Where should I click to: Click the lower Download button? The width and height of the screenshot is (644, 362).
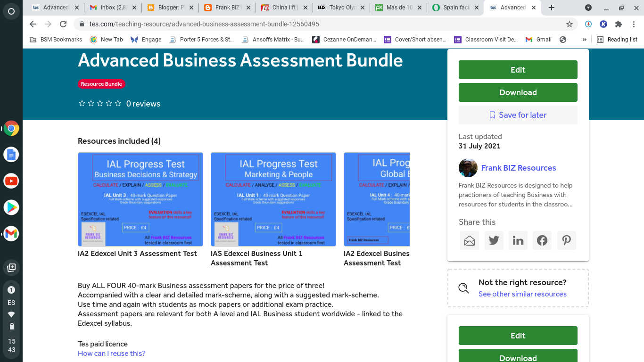point(518,355)
